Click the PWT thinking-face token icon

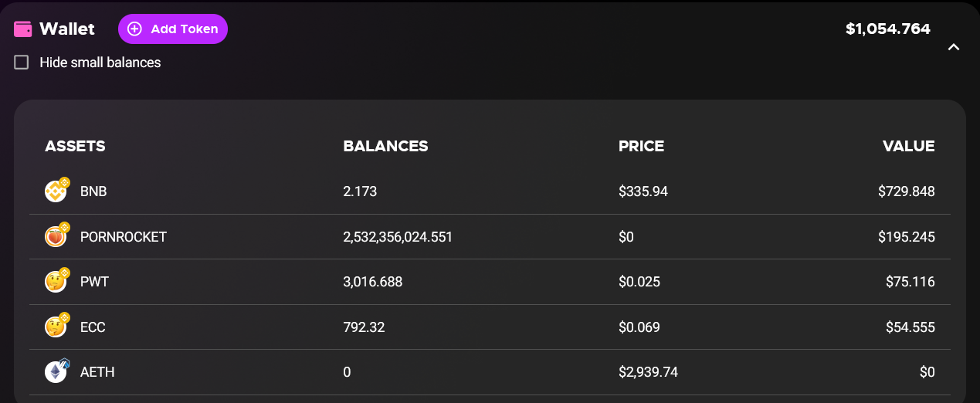(x=57, y=281)
